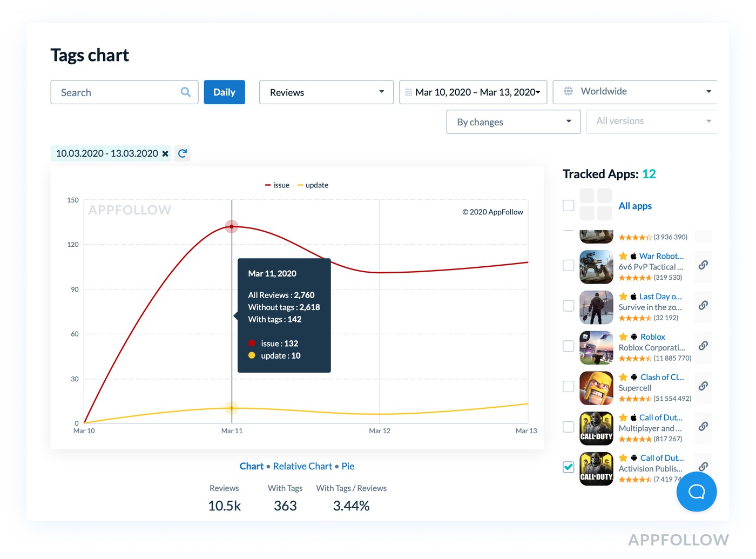Open the Reviews dropdown
This screenshot has height=559, width=756.
(326, 92)
